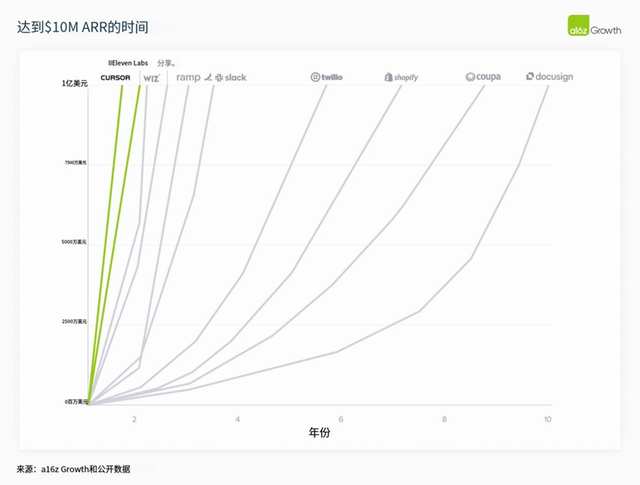Click the Twilio logo
The image size is (640, 485).
click(327, 77)
